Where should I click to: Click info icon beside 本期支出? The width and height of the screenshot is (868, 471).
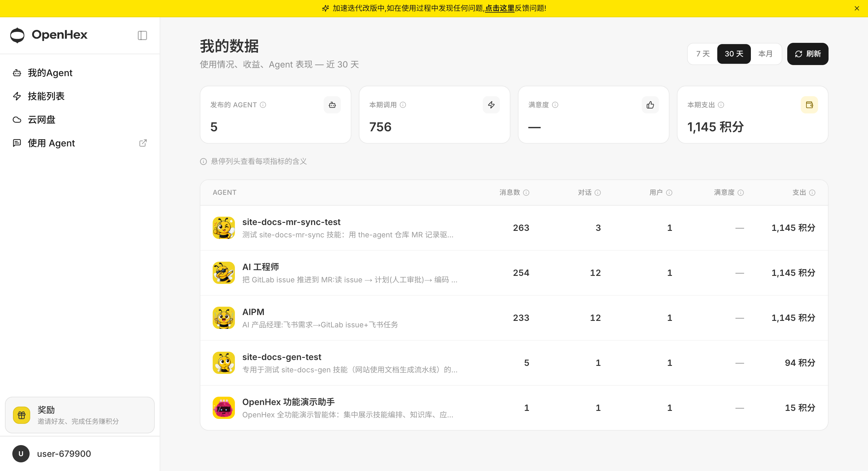click(x=721, y=105)
